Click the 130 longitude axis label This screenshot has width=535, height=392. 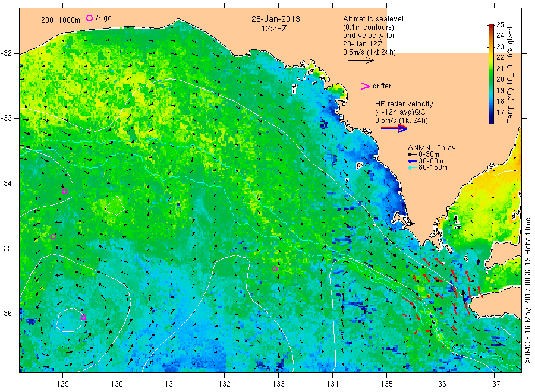point(117,384)
